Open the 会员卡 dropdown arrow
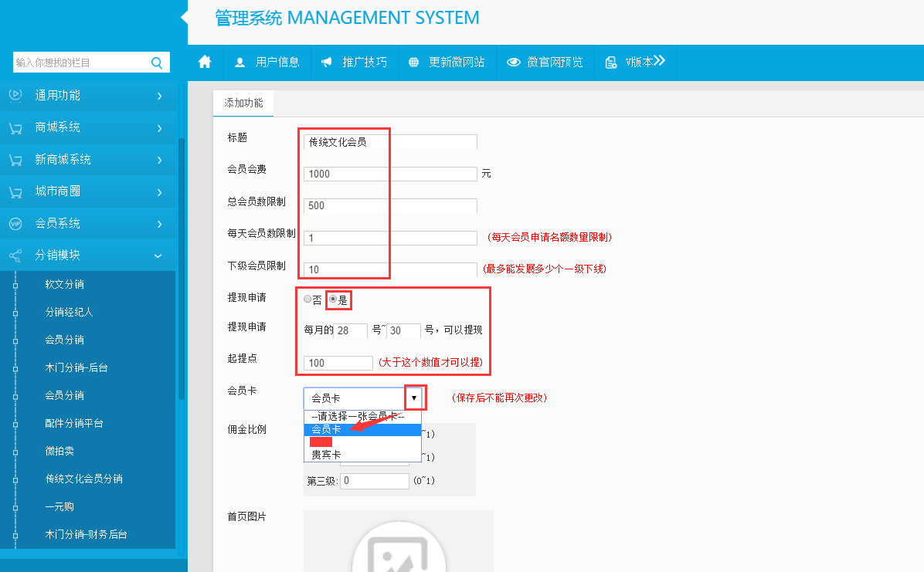This screenshot has height=572, width=924. (413, 398)
